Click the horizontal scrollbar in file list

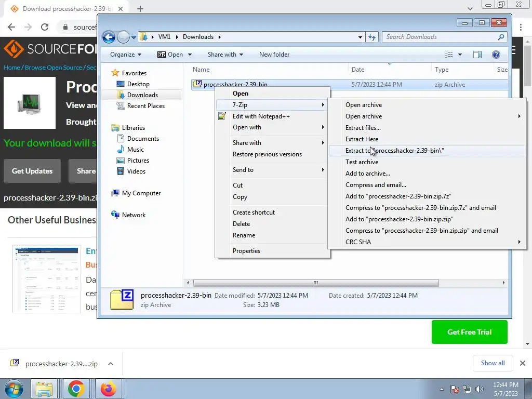tap(315, 283)
